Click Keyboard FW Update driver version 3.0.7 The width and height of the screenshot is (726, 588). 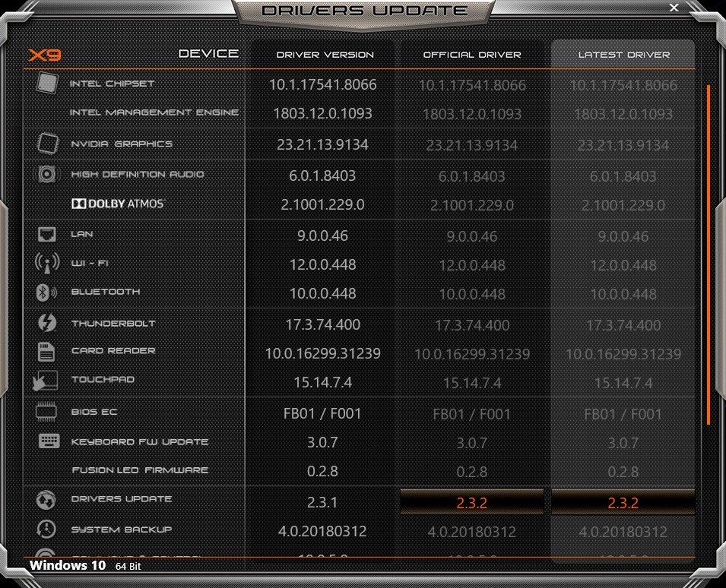coord(322,442)
